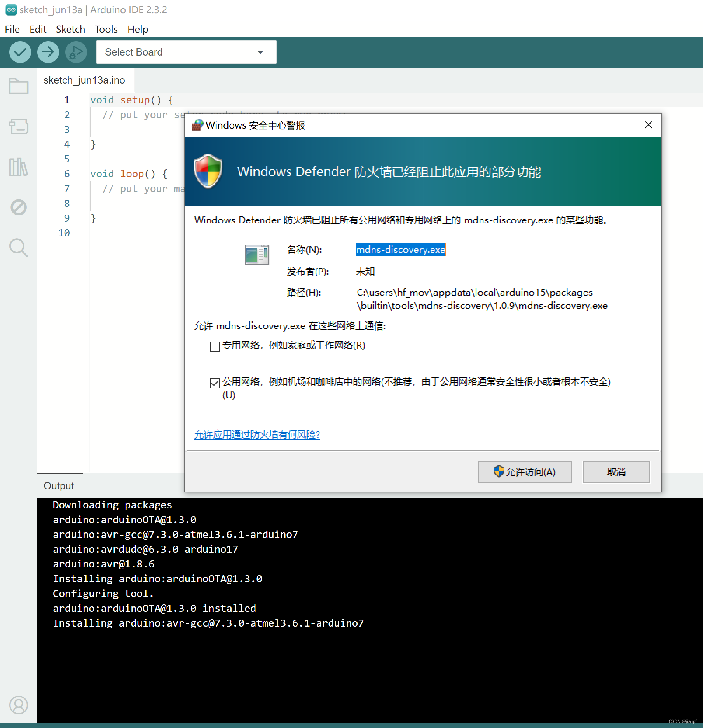Open the Help menu
Screen dimensions: 703x728
coord(138,29)
